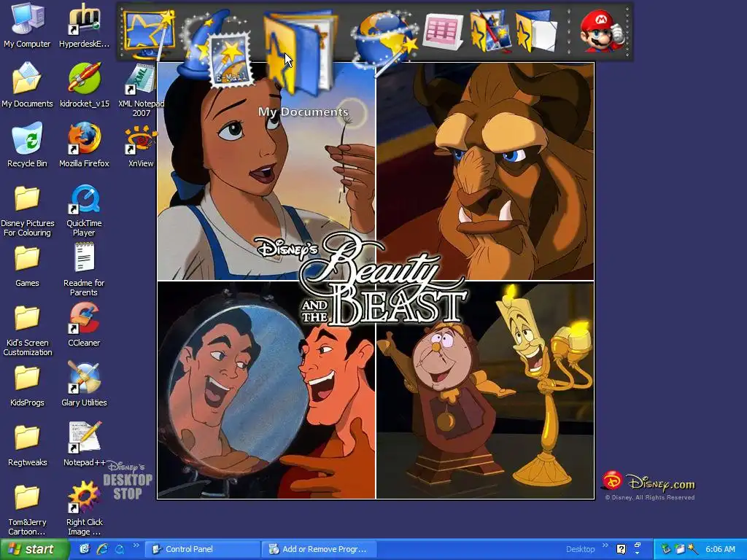Viewport: 747px width, 560px height.
Task: Open the wizard hat E-Mail dock icon
Action: pos(217,47)
